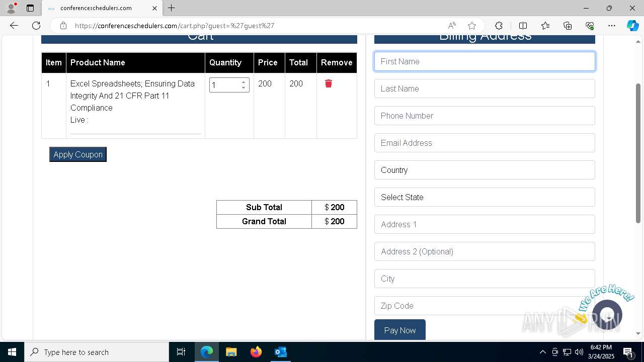View site information lock icon
Screen dimensions: 644x362
tap(63, 26)
